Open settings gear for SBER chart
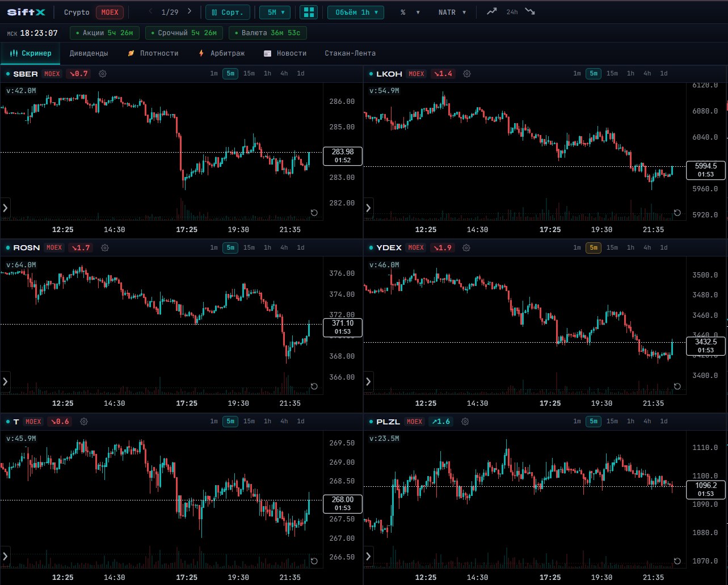Viewport: 728px width, 585px height. (103, 74)
